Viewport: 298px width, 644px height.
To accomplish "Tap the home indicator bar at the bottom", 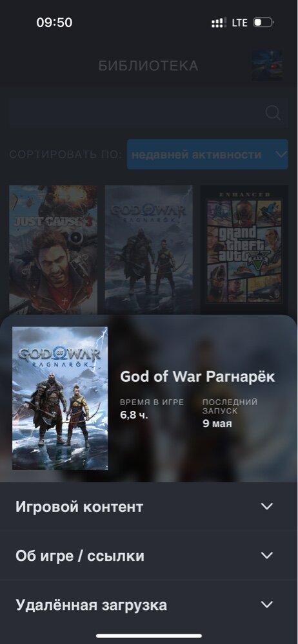I will point(149,636).
